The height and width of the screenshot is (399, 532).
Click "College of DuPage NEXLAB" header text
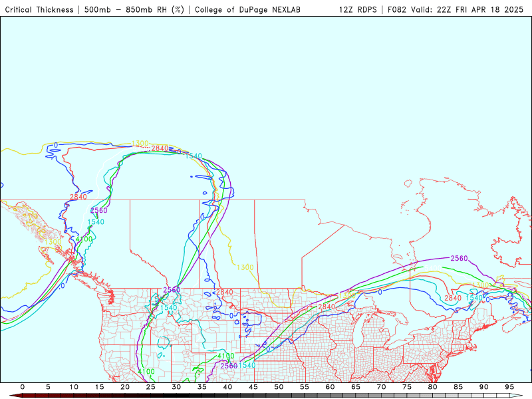pos(247,10)
